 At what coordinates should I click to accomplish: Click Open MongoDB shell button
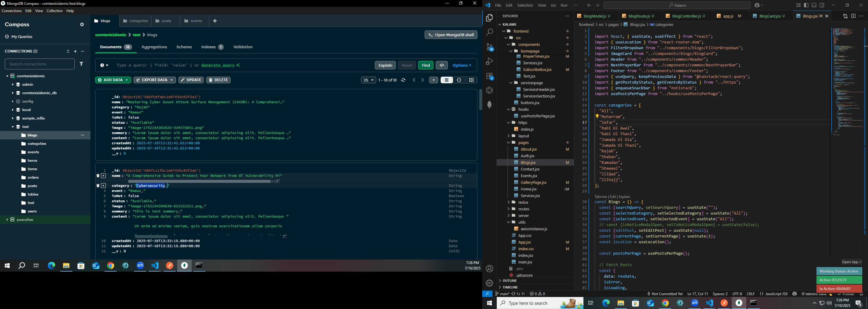tap(451, 35)
